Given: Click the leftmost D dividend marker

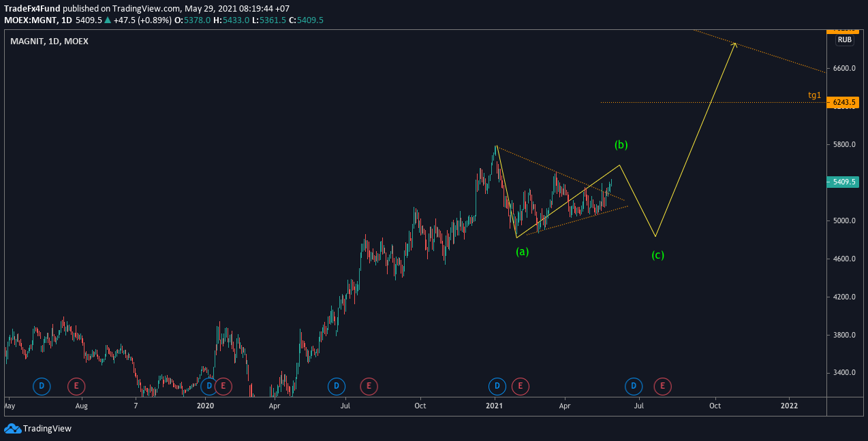Looking at the screenshot, I should click(x=42, y=387).
